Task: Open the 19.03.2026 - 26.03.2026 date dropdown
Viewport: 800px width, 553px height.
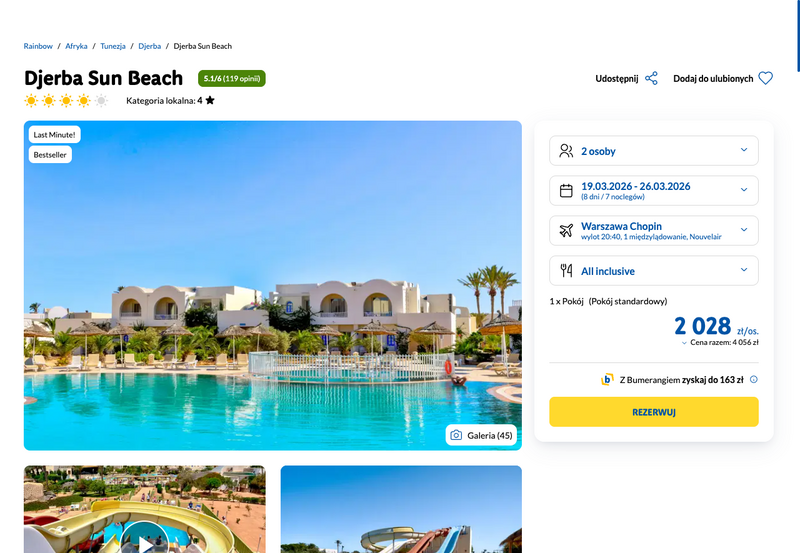Action: point(654,190)
